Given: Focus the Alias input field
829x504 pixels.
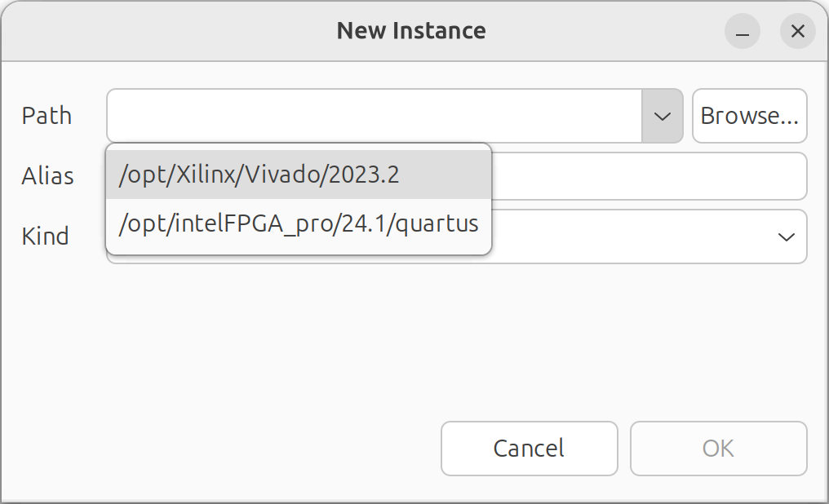Looking at the screenshot, I should (649, 176).
